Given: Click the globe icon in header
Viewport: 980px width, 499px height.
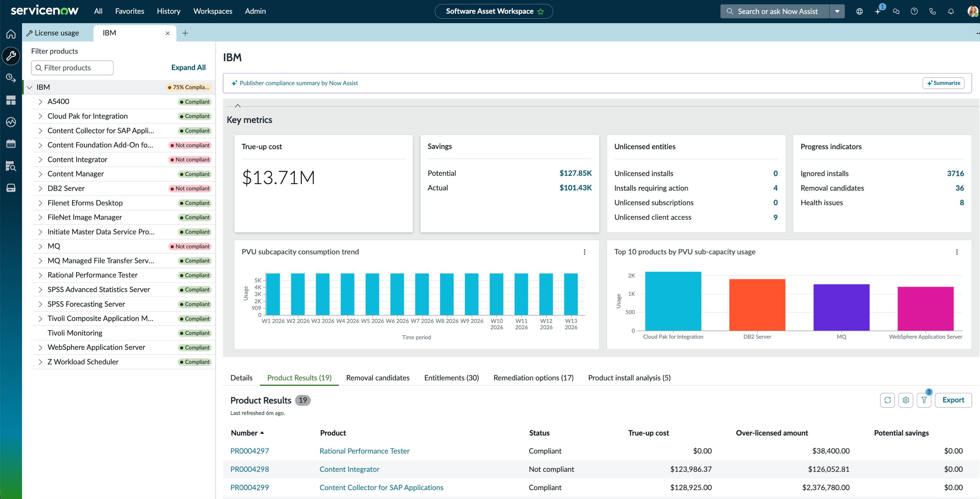Looking at the screenshot, I should tap(859, 11).
